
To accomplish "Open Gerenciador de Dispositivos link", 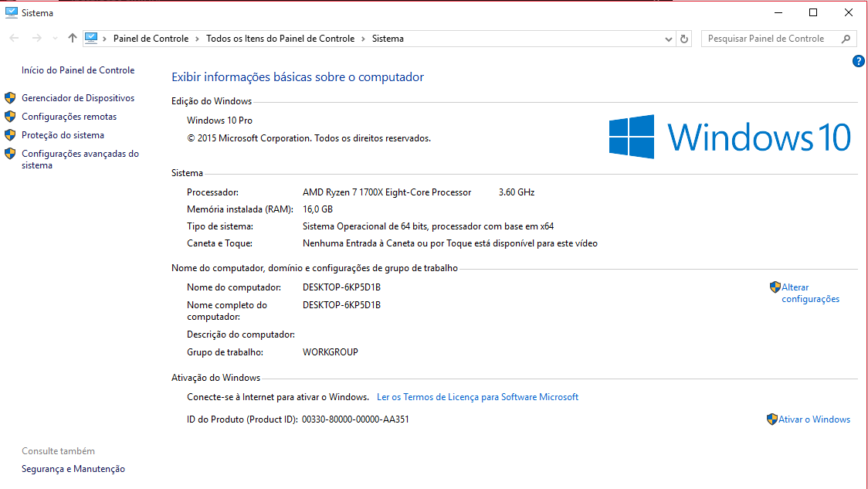I will pyautogui.click(x=78, y=98).
